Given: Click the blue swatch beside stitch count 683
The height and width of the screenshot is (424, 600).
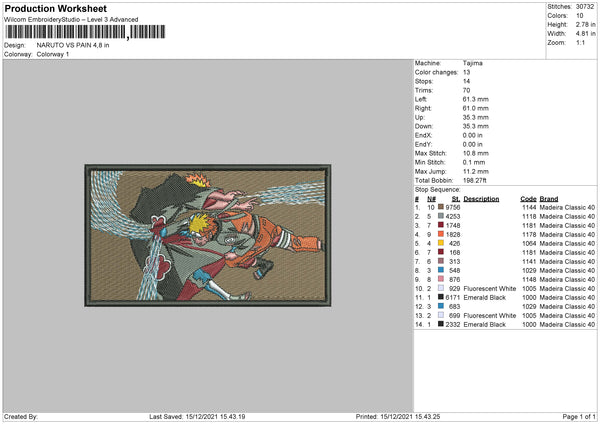Looking at the screenshot, I should 441,306.
